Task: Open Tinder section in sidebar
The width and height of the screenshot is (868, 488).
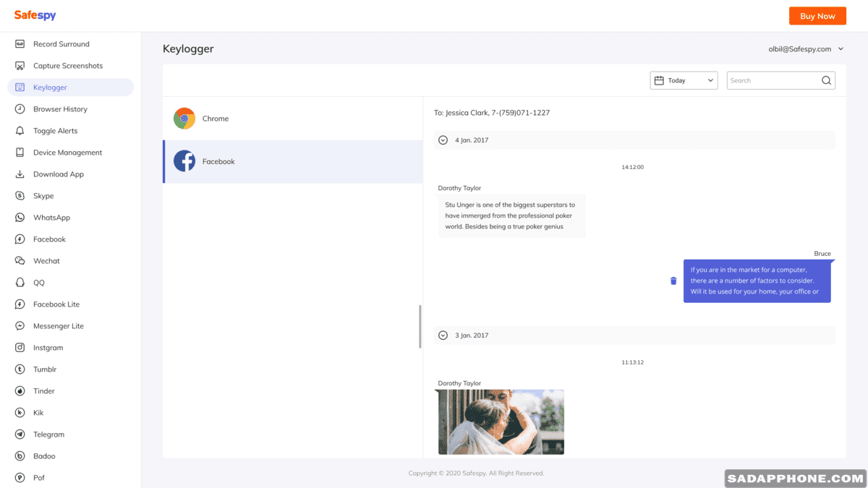Action: 43,391
